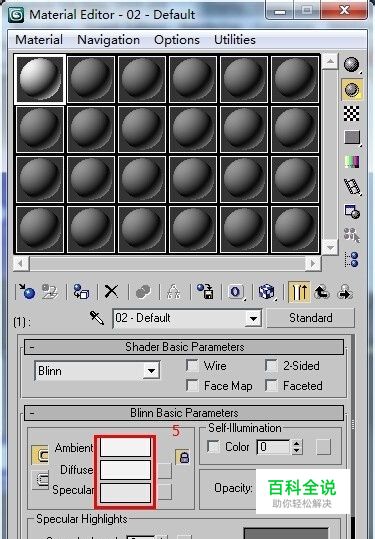Collapse Shader Basic Parameters rollout
Image resolution: width=375 pixels, height=539 pixels.
pos(184,347)
